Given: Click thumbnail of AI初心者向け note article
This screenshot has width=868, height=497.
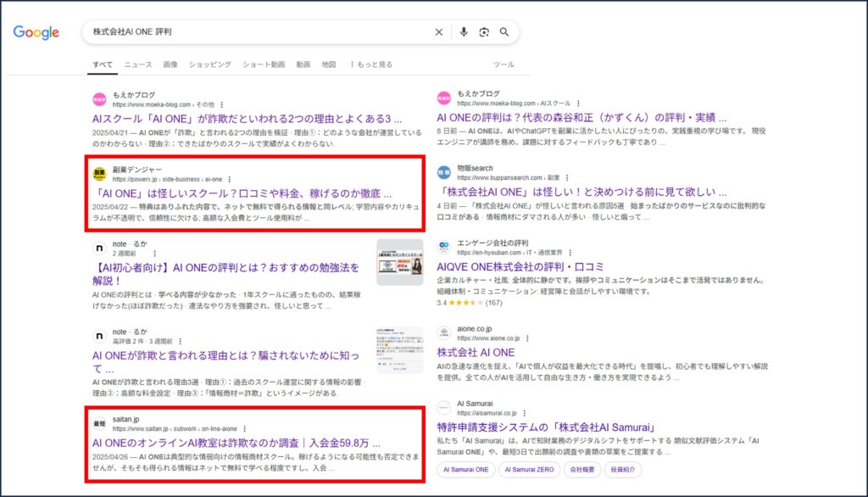Looking at the screenshot, I should click(x=399, y=263).
